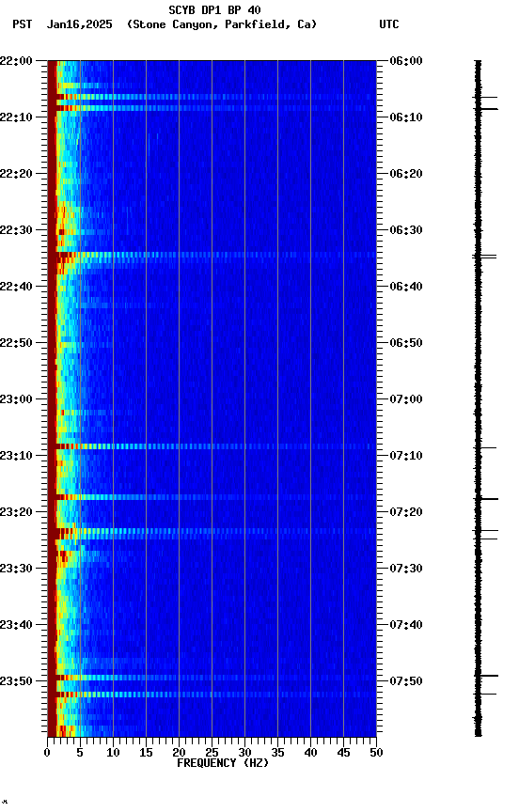The image size is (519, 812).
Task: Click the 23:20 PST time label
Action: [16, 513]
